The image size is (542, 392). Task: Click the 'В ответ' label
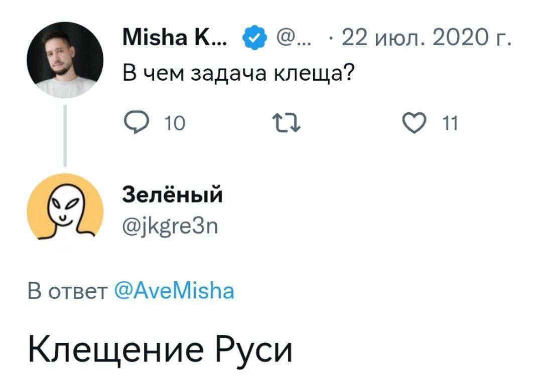(x=67, y=290)
